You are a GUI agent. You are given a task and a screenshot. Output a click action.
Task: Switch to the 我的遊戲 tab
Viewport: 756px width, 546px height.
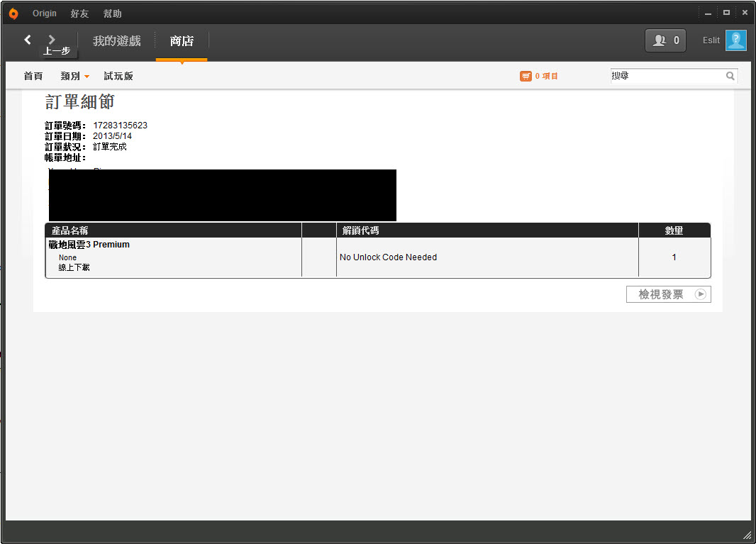(x=117, y=41)
